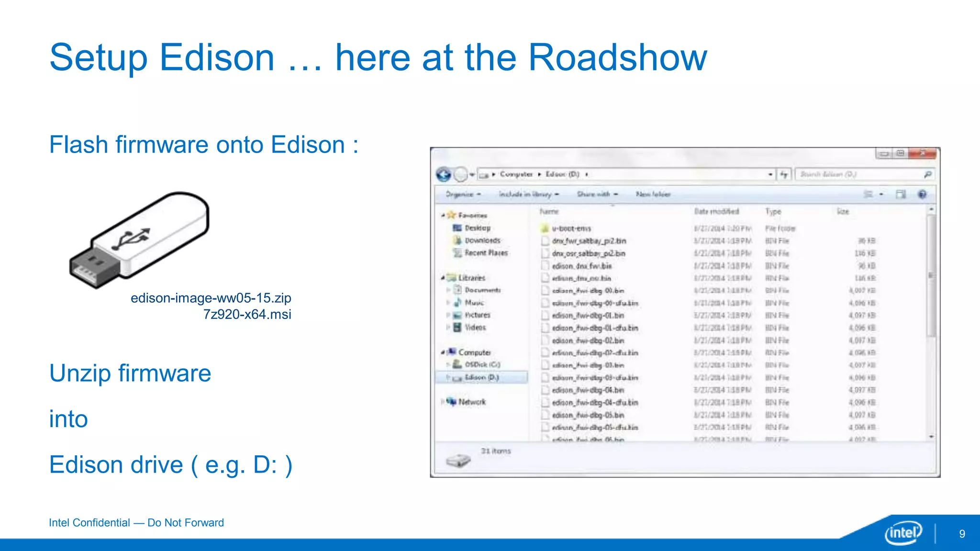The width and height of the screenshot is (980, 551).
Task: Open Recent Places in Favorites
Action: pos(486,253)
